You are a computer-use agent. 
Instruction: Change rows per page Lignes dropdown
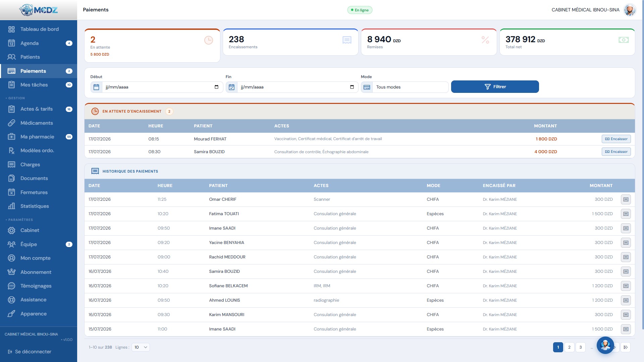141,347
